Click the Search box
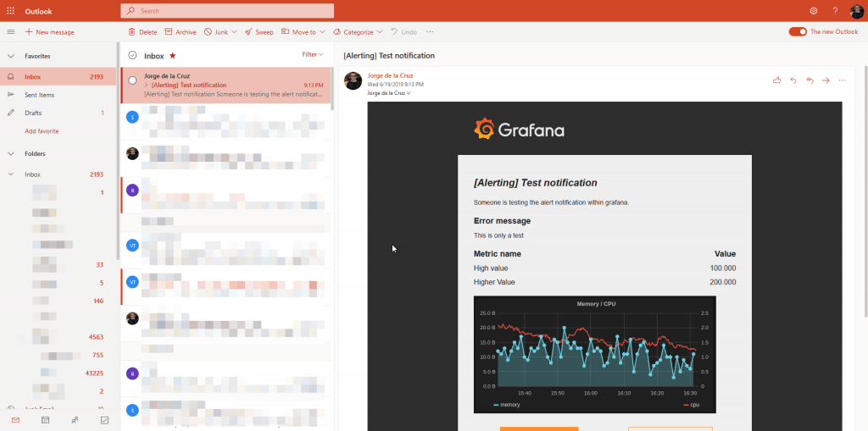 (227, 10)
